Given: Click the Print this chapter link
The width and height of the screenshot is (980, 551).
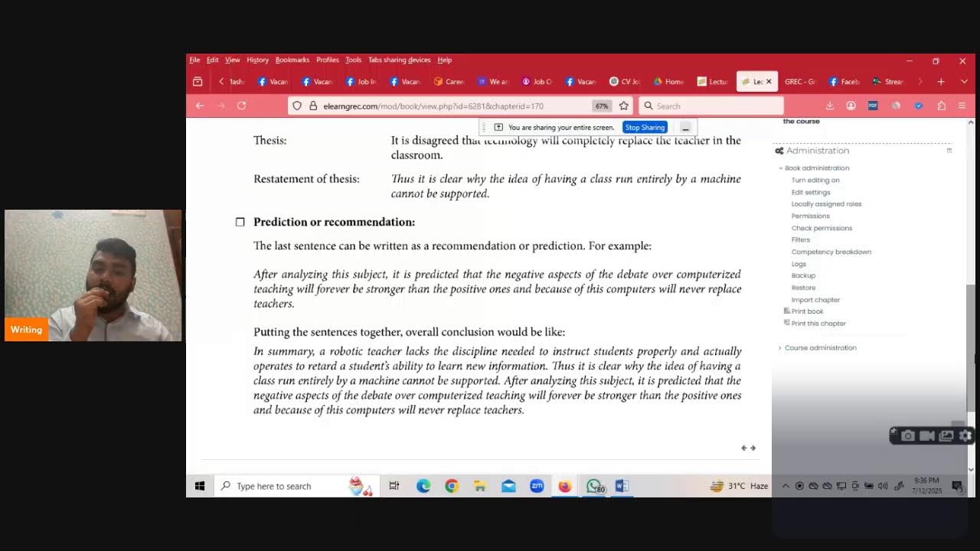Looking at the screenshot, I should pyautogui.click(x=818, y=324).
